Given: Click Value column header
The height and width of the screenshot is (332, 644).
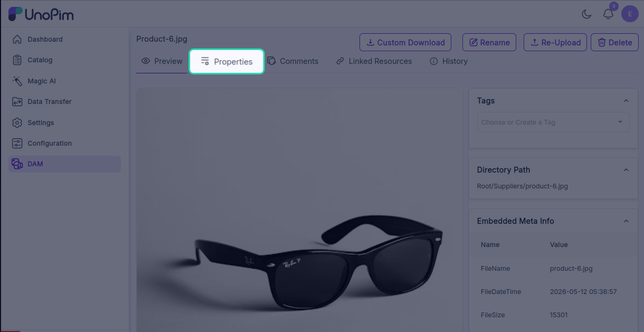Looking at the screenshot, I should point(559,245).
